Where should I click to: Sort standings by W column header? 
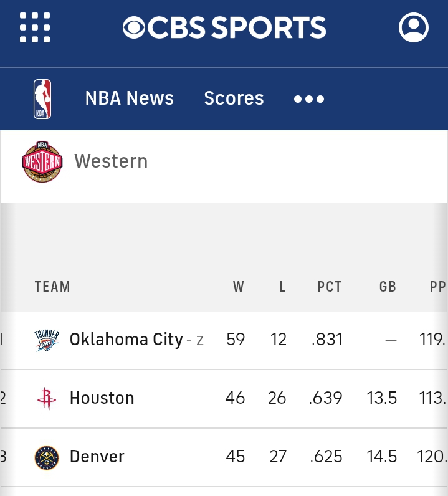[239, 287]
